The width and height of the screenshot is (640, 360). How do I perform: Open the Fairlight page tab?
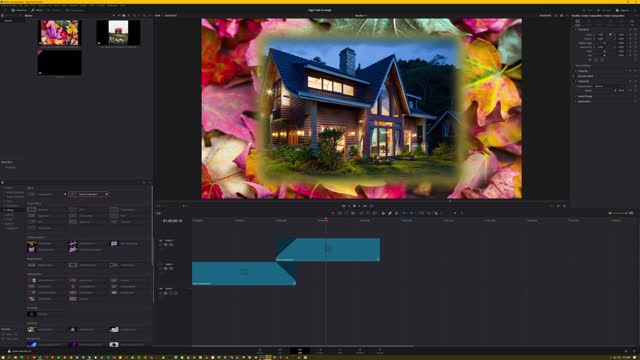(x=360, y=351)
